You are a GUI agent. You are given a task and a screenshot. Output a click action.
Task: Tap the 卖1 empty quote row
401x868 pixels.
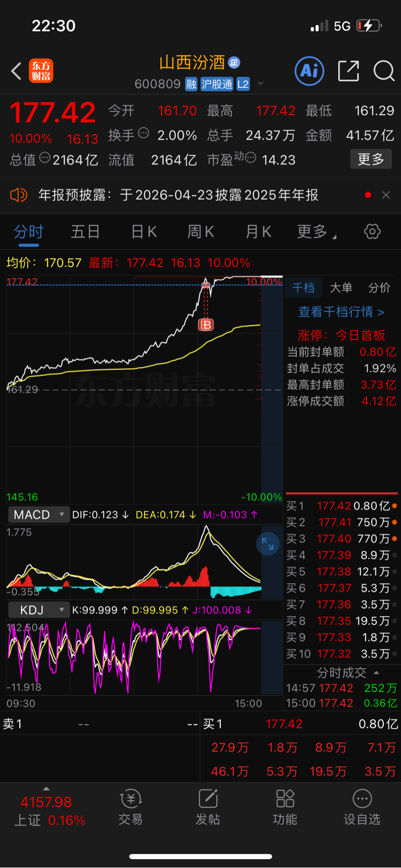[x=100, y=724]
